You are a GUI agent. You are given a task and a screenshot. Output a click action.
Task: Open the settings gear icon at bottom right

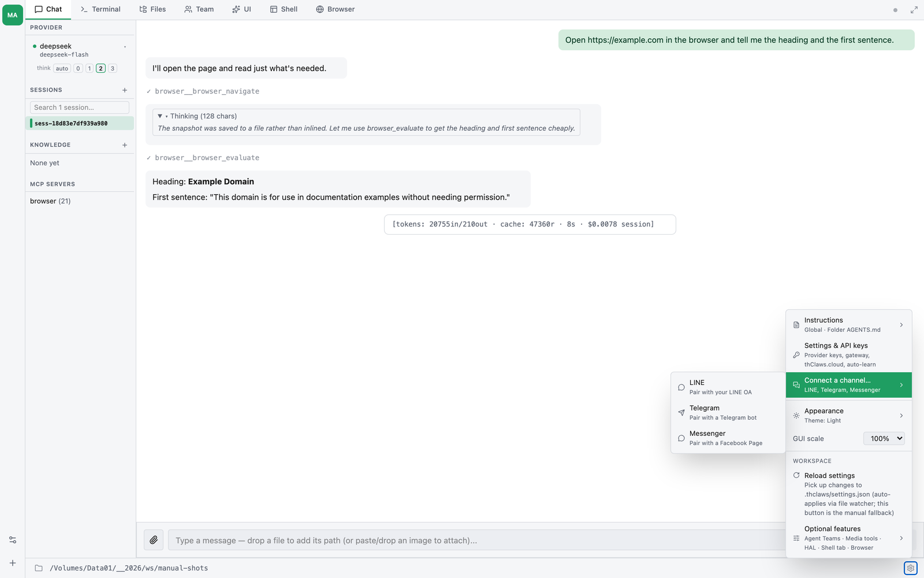911,568
